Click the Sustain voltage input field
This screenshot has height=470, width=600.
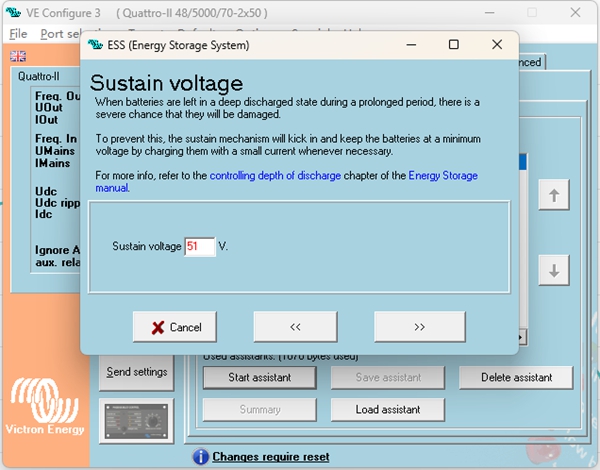point(200,247)
